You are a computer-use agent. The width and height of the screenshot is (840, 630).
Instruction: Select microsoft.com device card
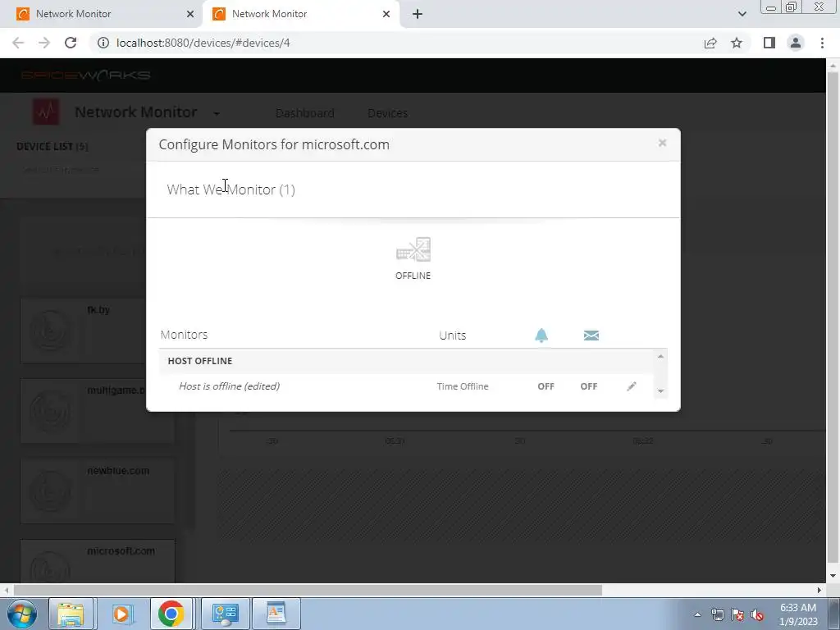[98, 561]
